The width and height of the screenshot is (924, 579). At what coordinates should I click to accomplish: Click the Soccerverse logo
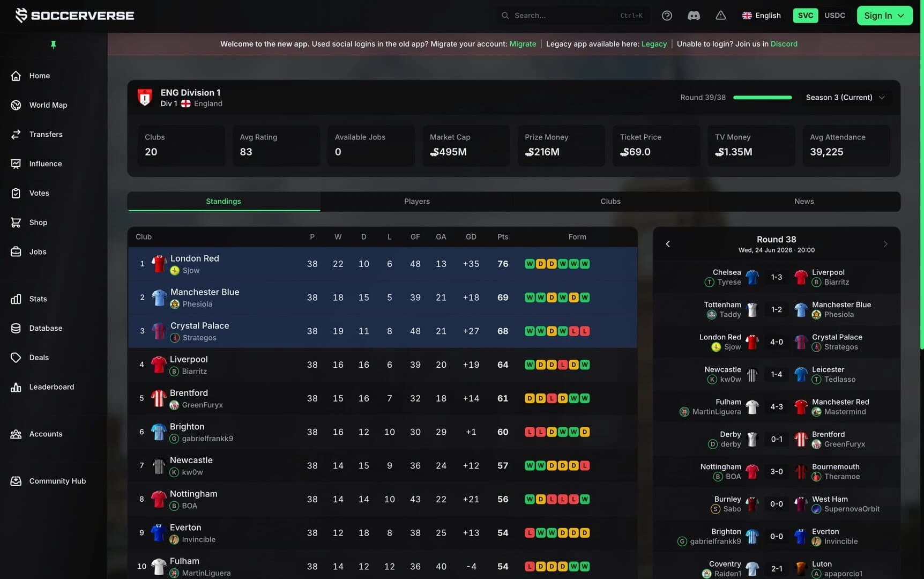click(75, 16)
